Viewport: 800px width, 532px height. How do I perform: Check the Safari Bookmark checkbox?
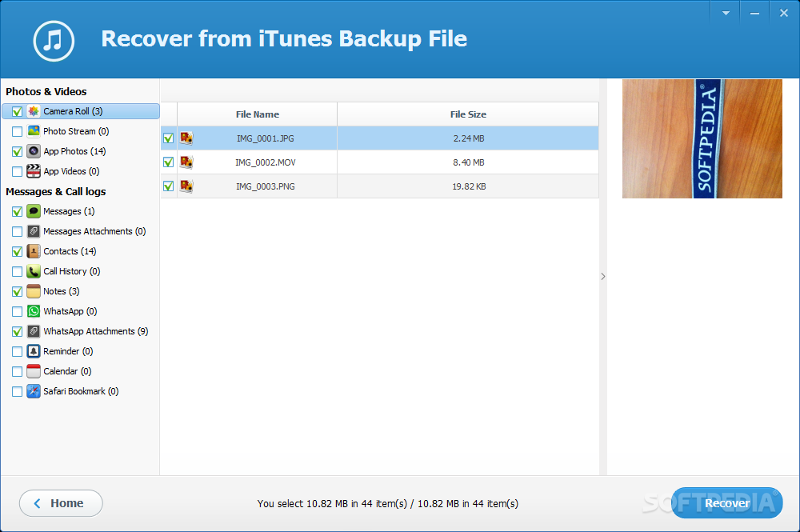click(x=17, y=391)
